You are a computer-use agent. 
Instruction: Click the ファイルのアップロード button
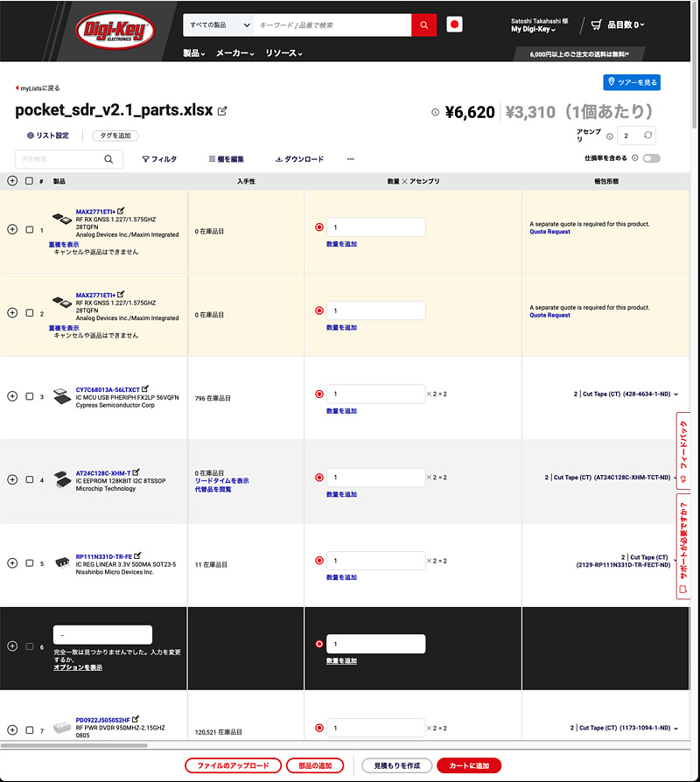coord(233,765)
